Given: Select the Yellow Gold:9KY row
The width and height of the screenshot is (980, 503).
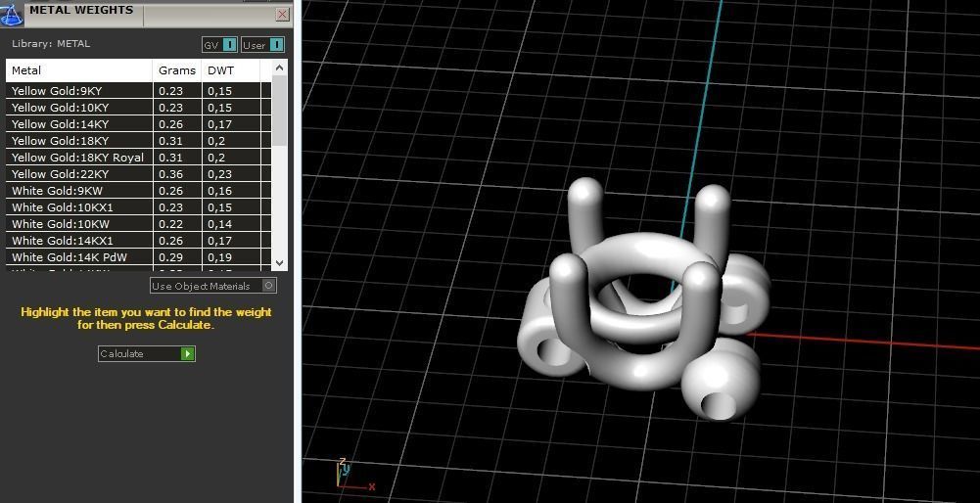Looking at the screenshot, I should point(139,91).
